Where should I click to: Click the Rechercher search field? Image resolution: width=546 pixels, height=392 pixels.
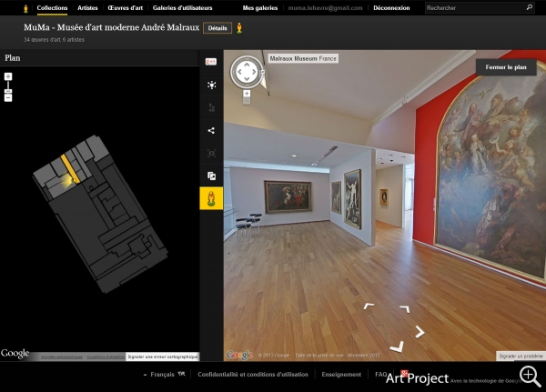coord(474,7)
